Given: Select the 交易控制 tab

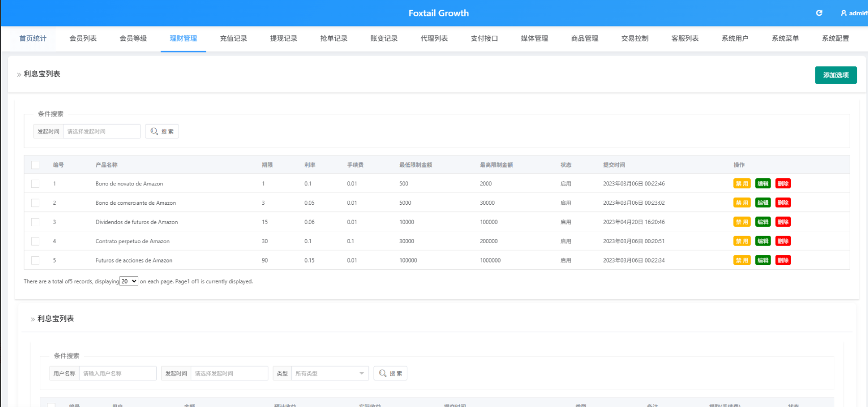Looking at the screenshot, I should click(x=635, y=38).
